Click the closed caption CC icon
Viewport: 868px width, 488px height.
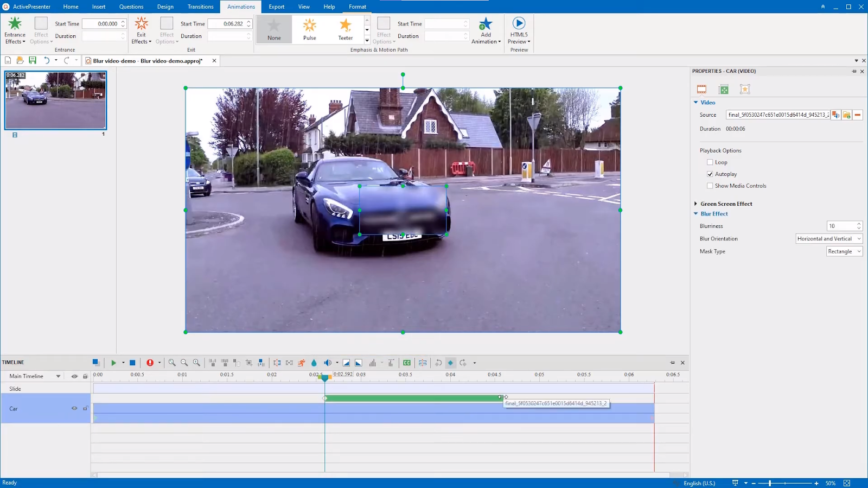407,363
